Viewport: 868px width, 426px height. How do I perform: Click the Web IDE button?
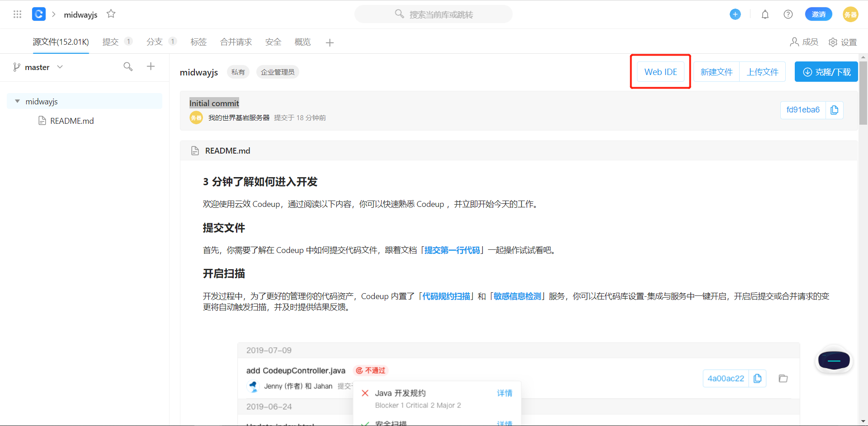click(660, 72)
